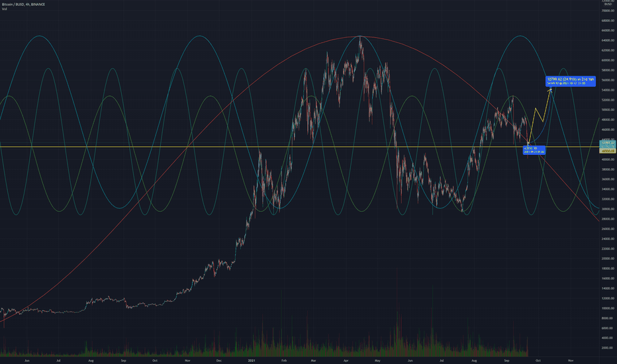Select the Vol indicator label
This screenshot has width=617, height=364.
point(5,9)
